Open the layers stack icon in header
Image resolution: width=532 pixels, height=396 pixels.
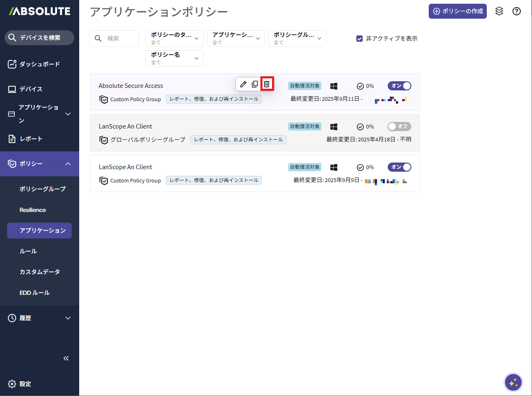pyautogui.click(x=499, y=11)
